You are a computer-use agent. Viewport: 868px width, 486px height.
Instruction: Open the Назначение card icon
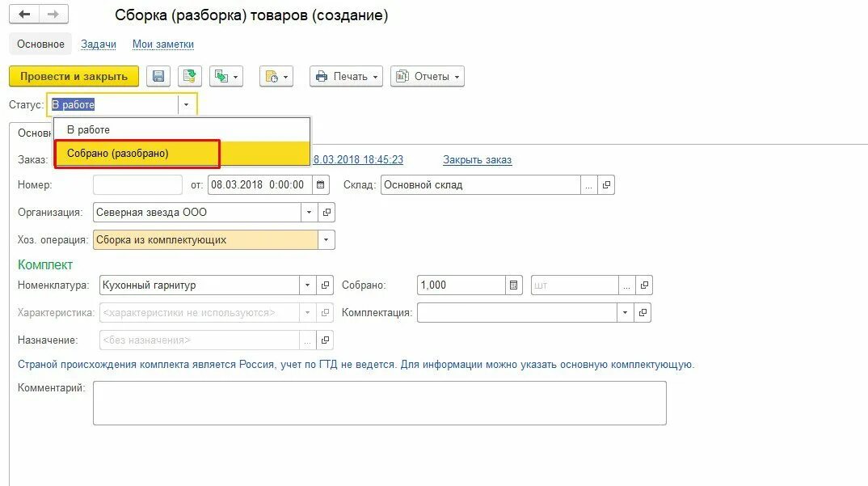tap(325, 340)
